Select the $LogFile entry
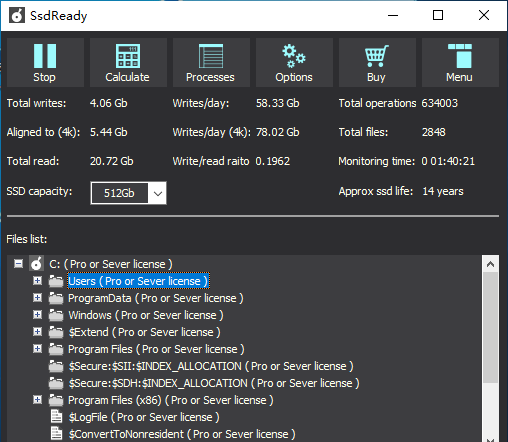This screenshot has width=508, height=442. pos(144,417)
